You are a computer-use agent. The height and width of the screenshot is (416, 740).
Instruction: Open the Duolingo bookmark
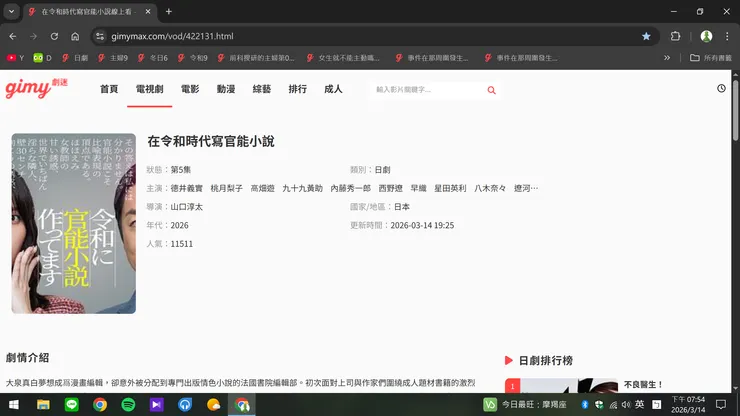point(42,58)
